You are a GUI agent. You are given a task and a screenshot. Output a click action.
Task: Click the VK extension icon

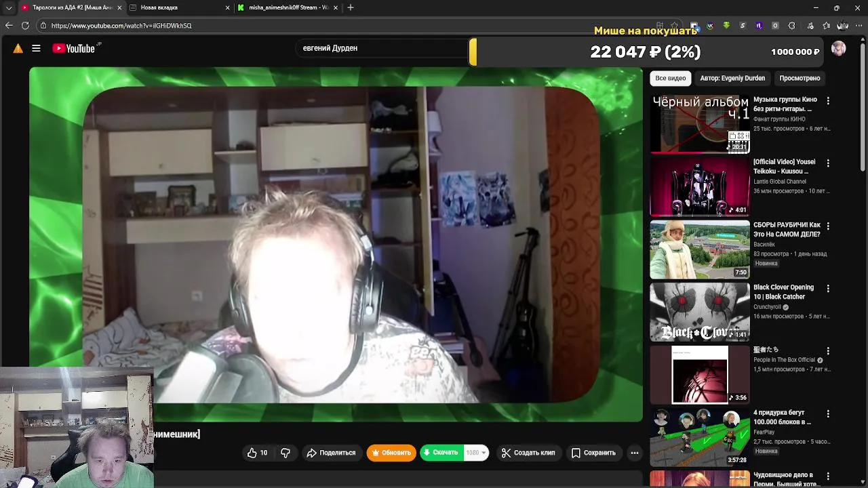(710, 26)
